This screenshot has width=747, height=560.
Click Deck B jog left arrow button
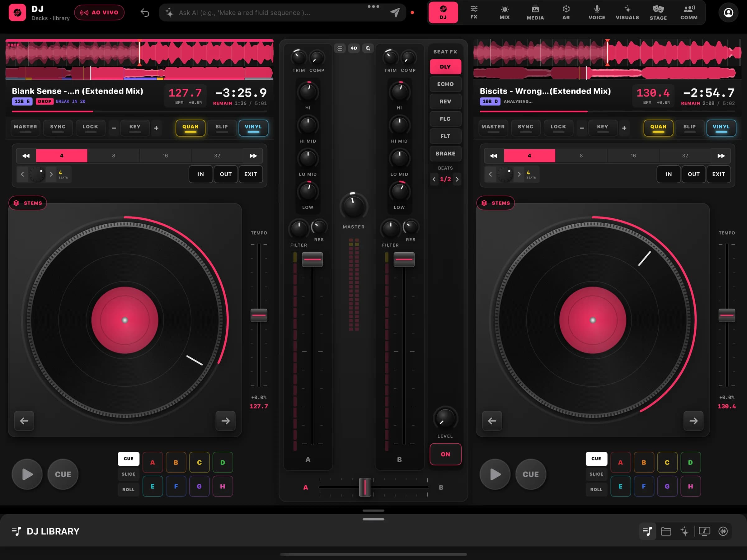click(x=492, y=421)
